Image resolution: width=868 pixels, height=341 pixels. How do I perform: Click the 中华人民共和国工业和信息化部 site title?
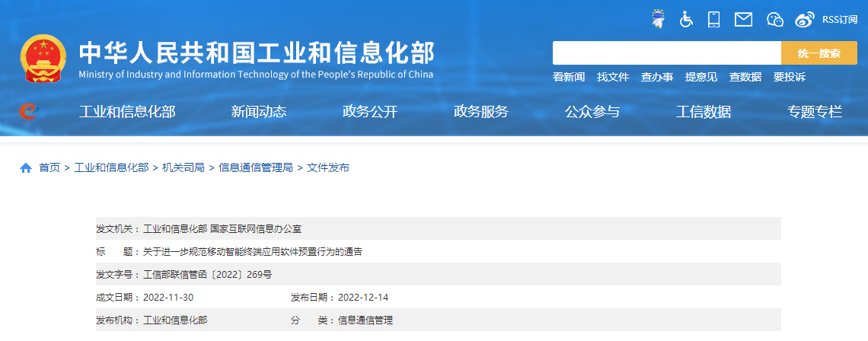coord(257,53)
